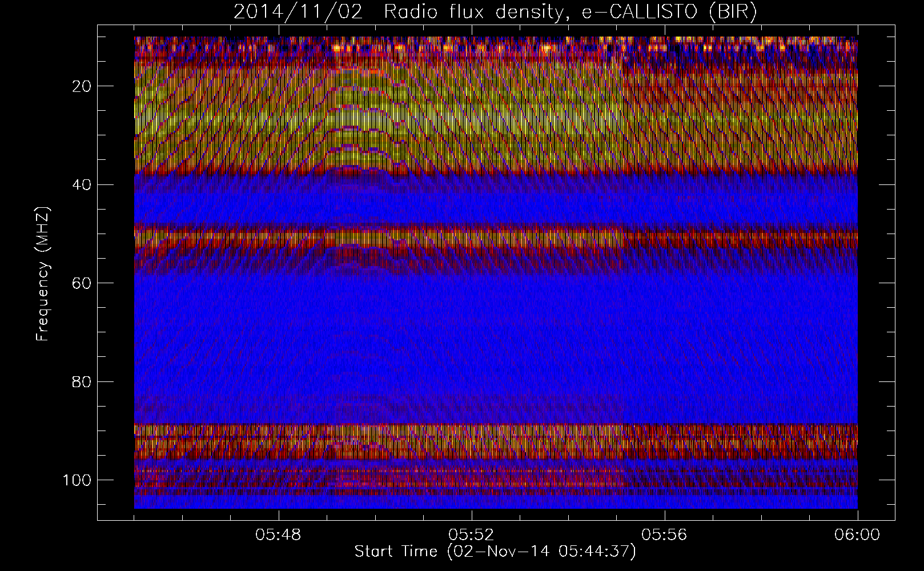Click the 100 frequency tick label
Image resolution: width=924 pixels, height=571 pixels.
(x=77, y=480)
